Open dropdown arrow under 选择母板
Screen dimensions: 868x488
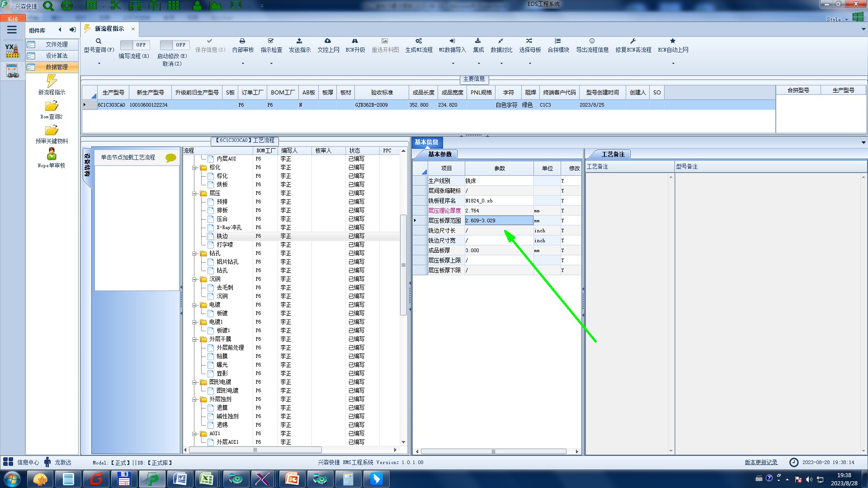[530, 64]
